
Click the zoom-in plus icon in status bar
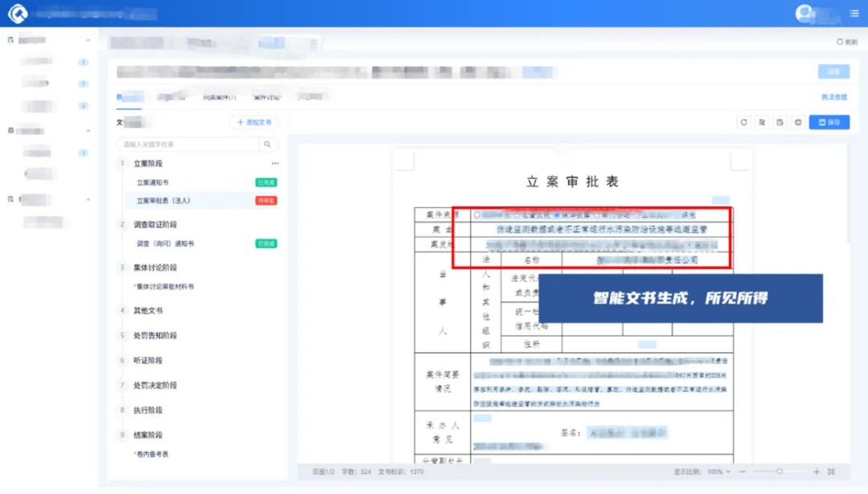pyautogui.click(x=817, y=472)
